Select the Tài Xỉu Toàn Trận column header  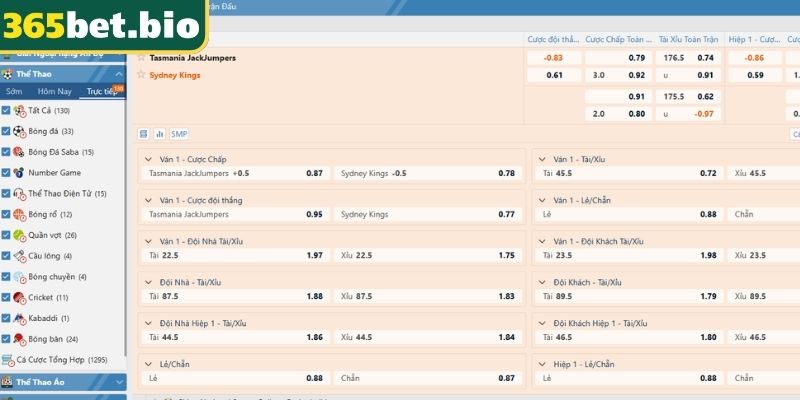pyautogui.click(x=688, y=39)
